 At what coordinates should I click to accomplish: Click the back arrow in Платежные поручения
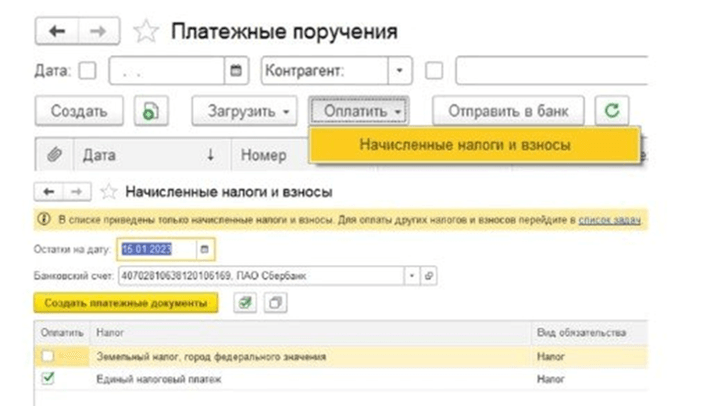pyautogui.click(x=57, y=32)
